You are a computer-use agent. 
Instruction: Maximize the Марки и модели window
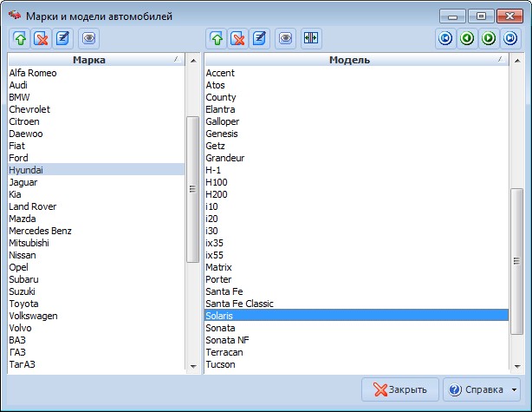481,16
